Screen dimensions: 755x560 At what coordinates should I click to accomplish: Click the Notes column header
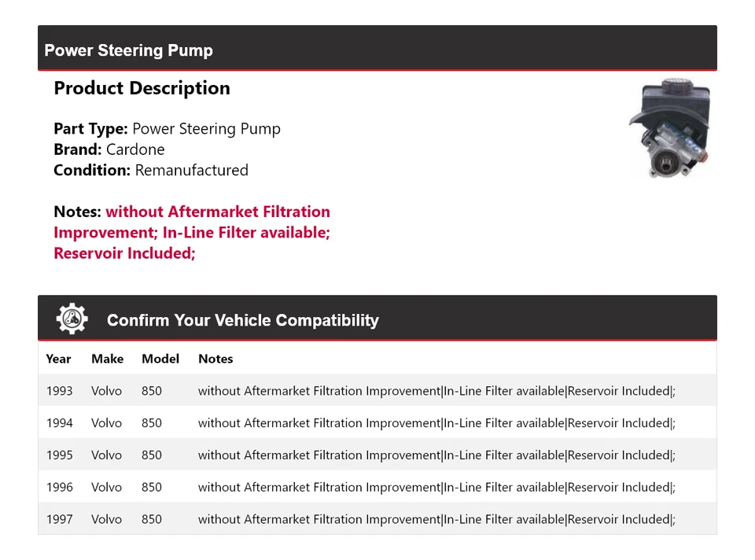point(215,359)
